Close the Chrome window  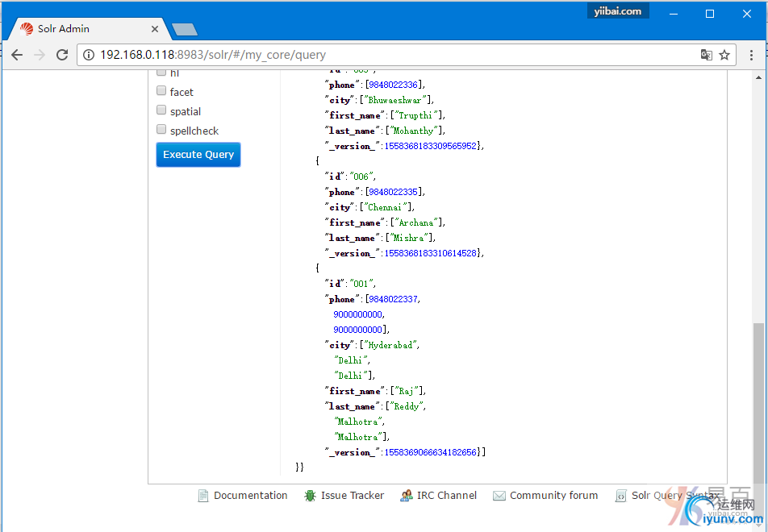(747, 14)
